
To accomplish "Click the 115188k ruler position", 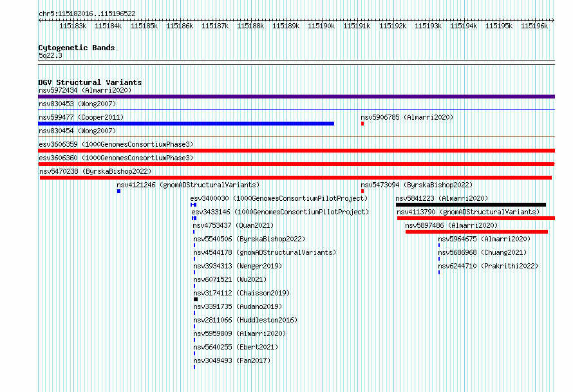I will coord(250,26).
